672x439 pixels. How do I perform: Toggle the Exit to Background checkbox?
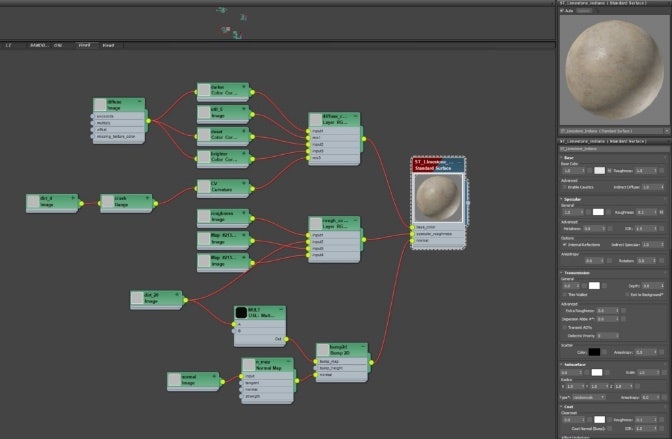pos(627,295)
